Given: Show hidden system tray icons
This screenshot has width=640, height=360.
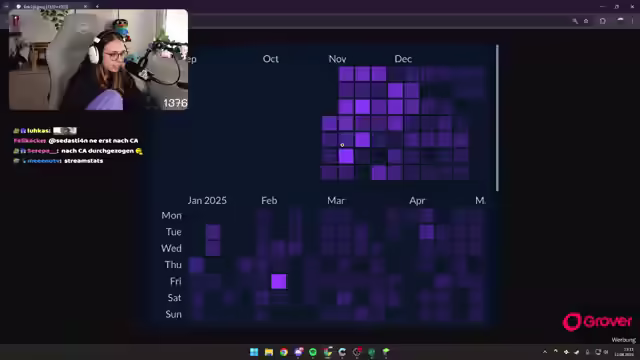Looking at the screenshot, I should tap(545, 352).
